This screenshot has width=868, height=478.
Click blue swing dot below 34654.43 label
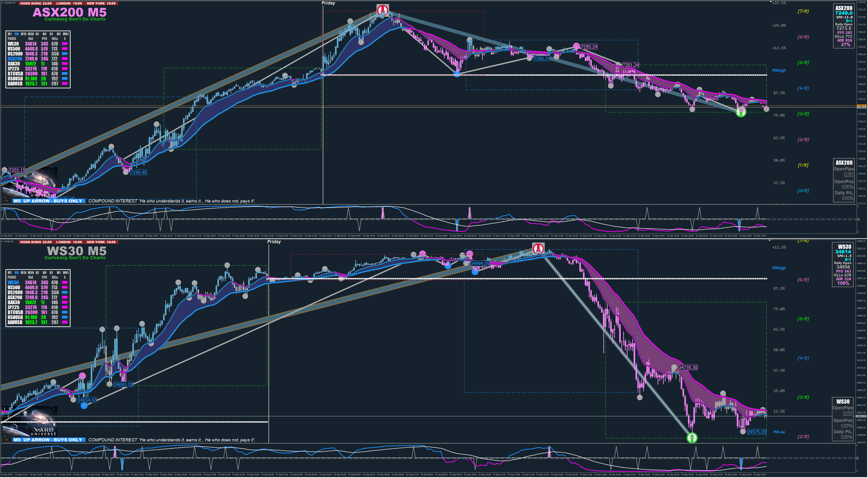84,406
